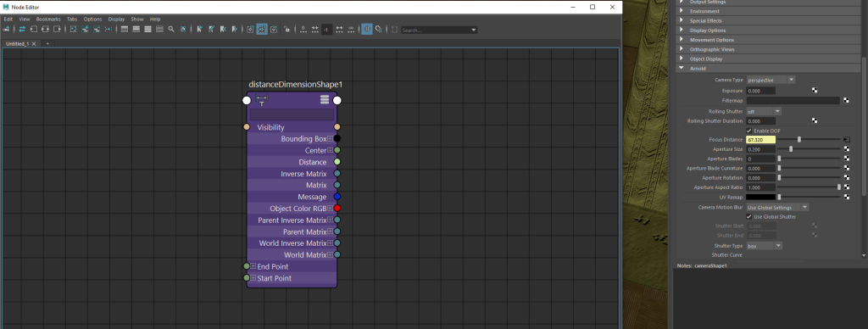868x329 pixels.
Task: Click the output connections graph icon
Action: pos(57,30)
